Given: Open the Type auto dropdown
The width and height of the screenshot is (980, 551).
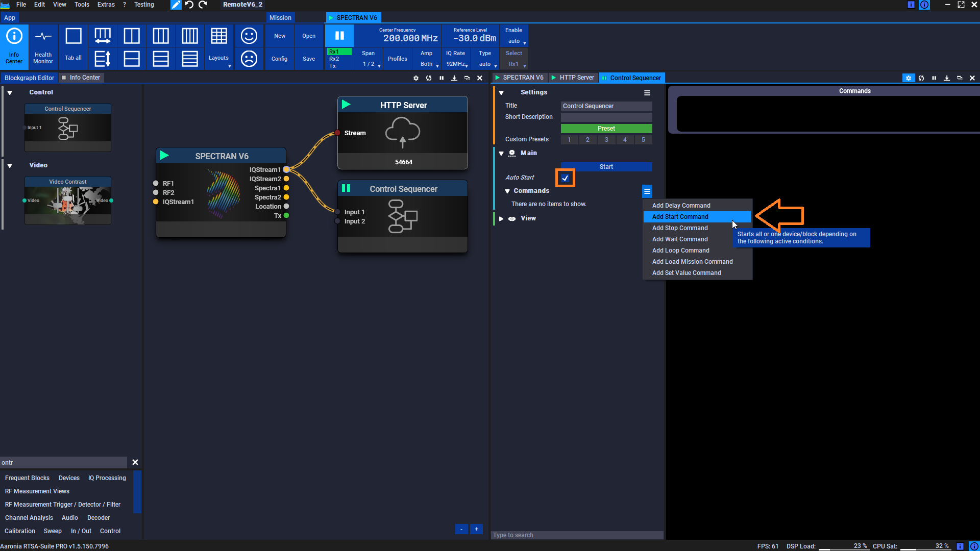Looking at the screenshot, I should pyautogui.click(x=485, y=59).
